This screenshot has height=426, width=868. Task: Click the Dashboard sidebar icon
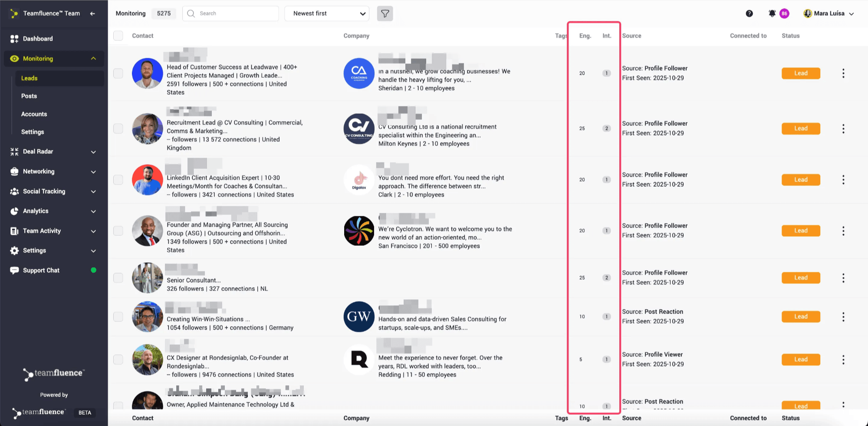pyautogui.click(x=14, y=39)
